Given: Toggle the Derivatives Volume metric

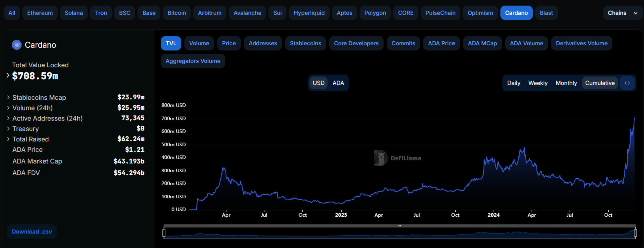Looking at the screenshot, I should click(x=582, y=43).
